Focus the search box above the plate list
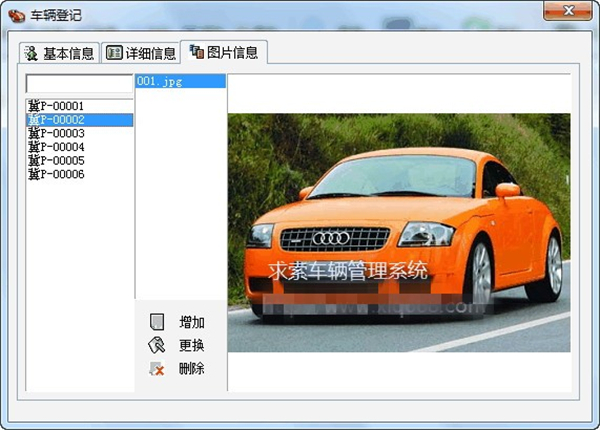 [x=79, y=83]
